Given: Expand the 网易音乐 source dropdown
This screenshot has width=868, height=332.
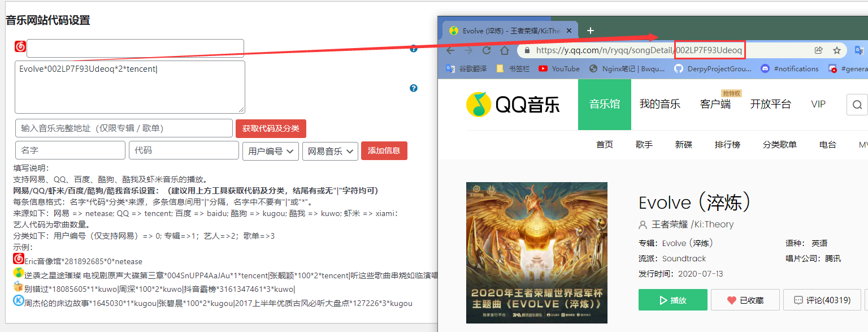Looking at the screenshot, I should click(x=330, y=151).
